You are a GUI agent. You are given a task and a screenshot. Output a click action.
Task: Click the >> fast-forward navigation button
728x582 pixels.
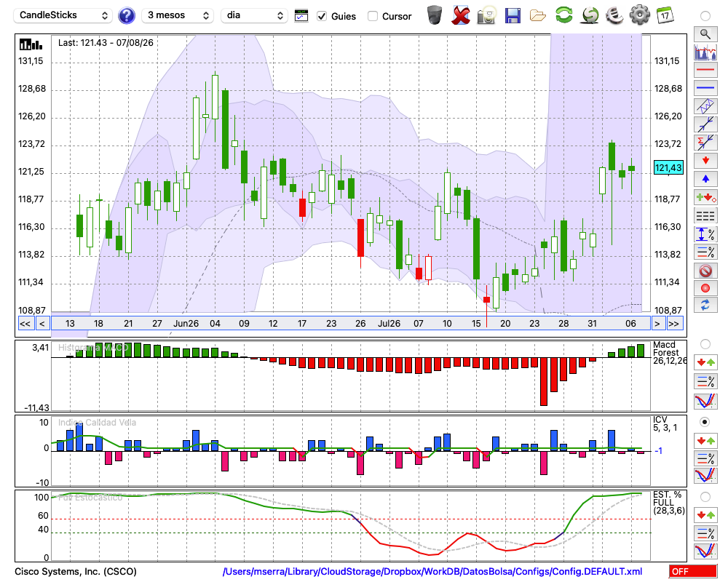pyautogui.click(x=673, y=324)
